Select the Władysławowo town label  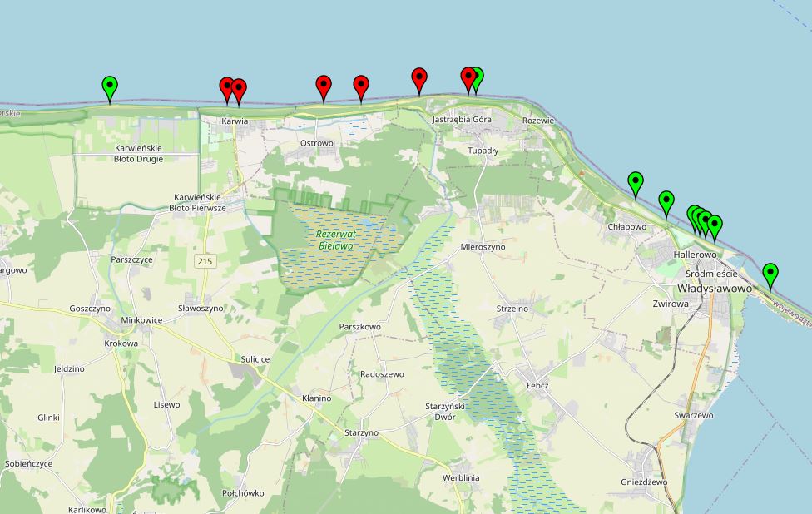point(715,288)
